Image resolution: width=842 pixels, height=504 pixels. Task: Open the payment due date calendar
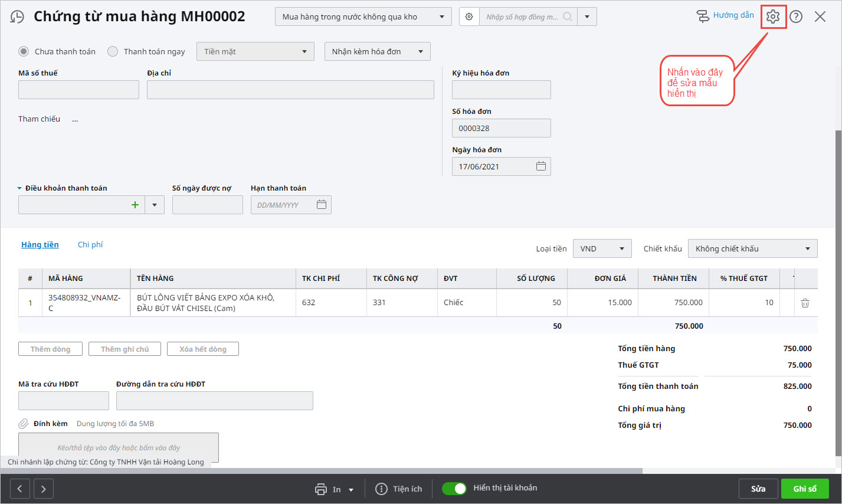322,205
